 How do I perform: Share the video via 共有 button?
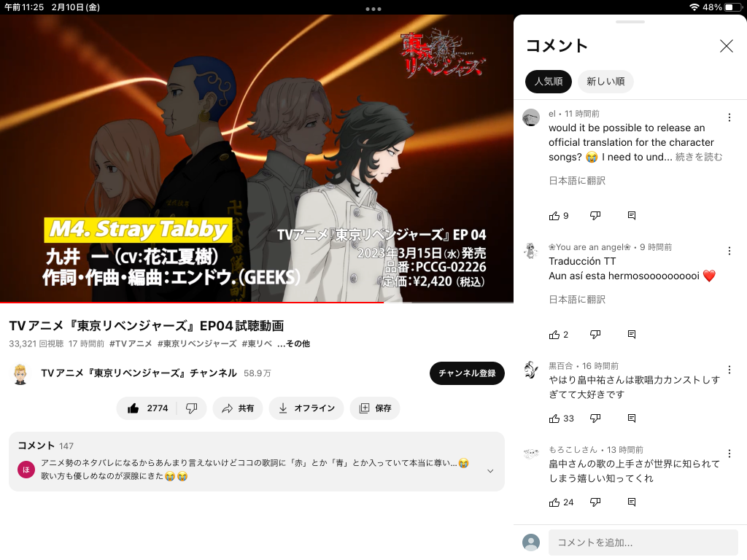(x=238, y=408)
